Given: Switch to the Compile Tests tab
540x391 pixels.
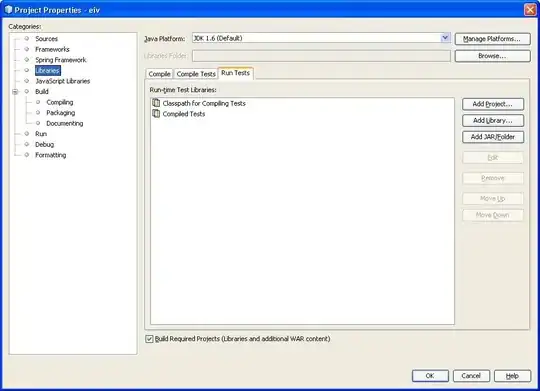Looking at the screenshot, I should pos(196,74).
